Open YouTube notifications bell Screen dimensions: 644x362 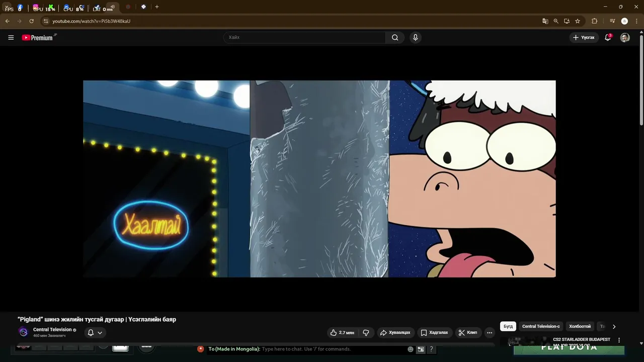(x=608, y=37)
